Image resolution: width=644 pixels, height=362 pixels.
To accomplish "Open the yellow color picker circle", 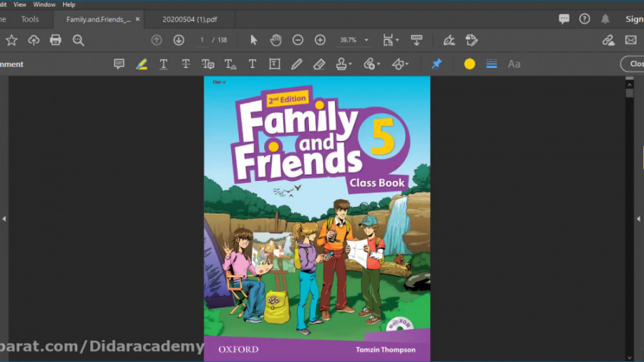I will click(x=469, y=64).
